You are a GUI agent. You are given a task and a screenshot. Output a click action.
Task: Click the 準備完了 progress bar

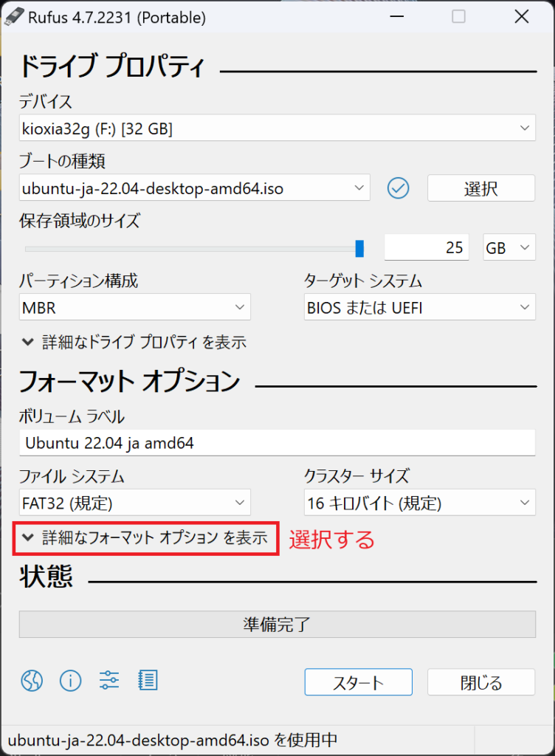point(277,625)
